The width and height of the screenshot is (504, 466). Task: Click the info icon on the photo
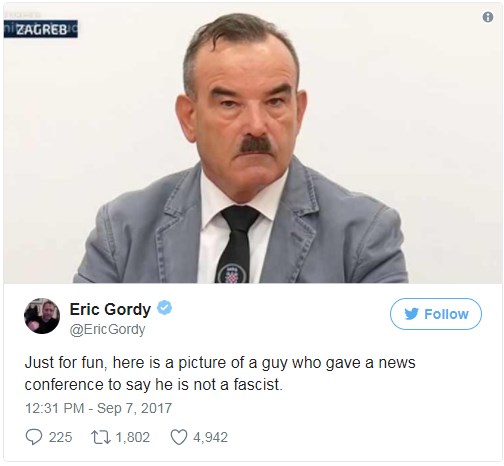[488, 17]
